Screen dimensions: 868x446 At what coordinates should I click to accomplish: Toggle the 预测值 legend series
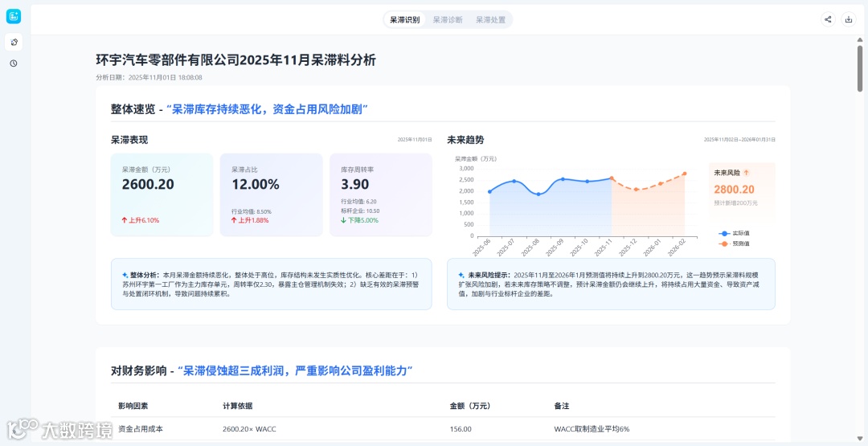[x=734, y=243]
